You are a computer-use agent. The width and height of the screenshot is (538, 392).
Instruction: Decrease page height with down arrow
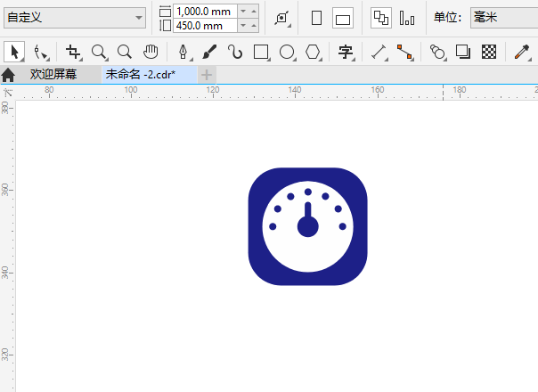243,26
